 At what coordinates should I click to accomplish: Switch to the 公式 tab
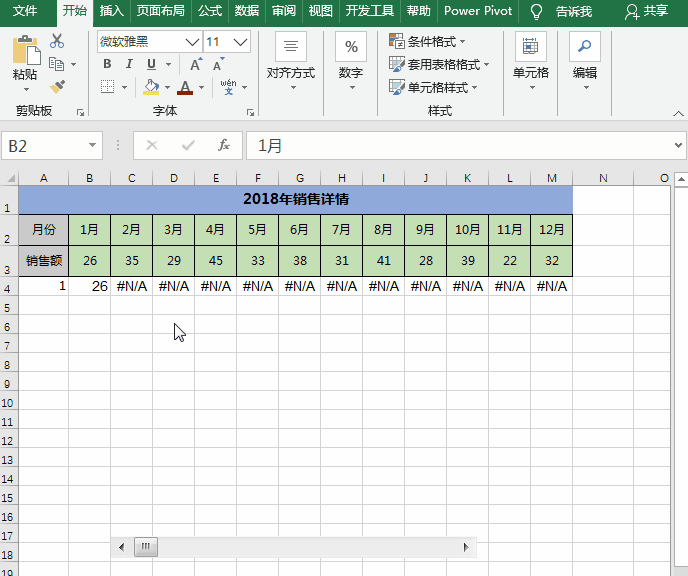coord(210,11)
